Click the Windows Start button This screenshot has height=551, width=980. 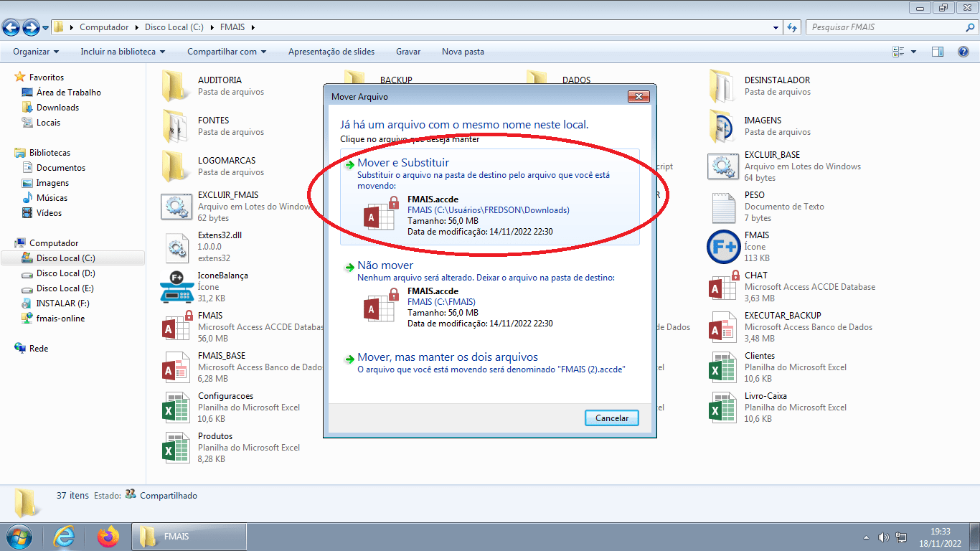19,537
